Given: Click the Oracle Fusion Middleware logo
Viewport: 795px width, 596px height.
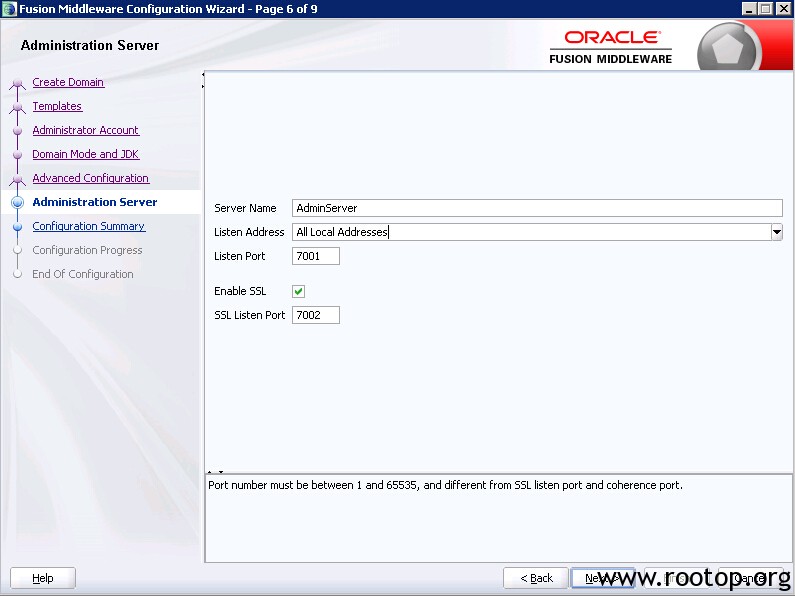Looking at the screenshot, I should [x=610, y=47].
